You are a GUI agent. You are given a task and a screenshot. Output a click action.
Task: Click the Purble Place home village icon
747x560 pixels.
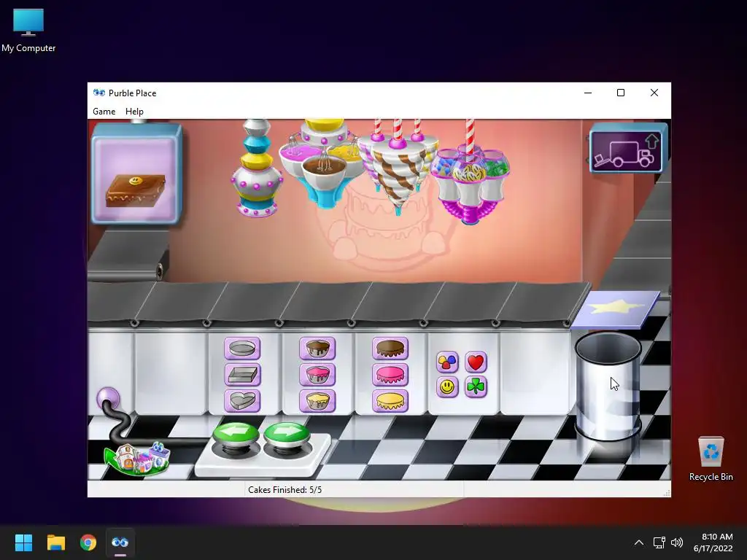(x=138, y=458)
